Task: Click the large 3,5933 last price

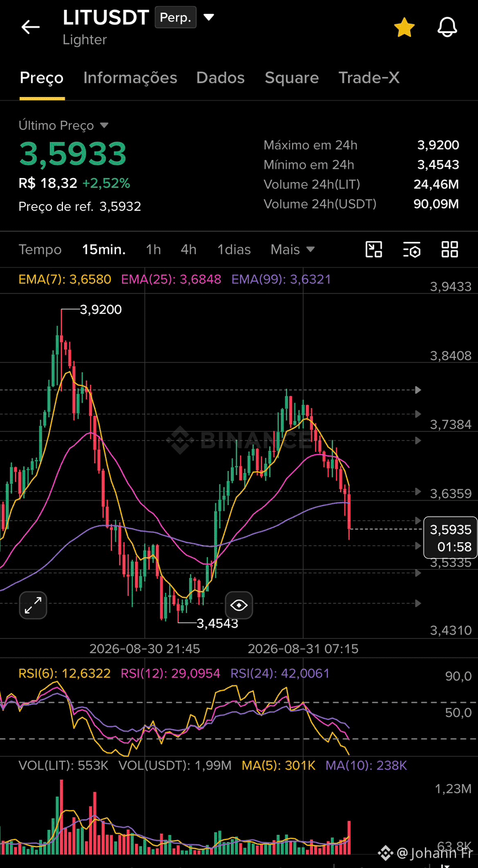Action: coord(73,154)
